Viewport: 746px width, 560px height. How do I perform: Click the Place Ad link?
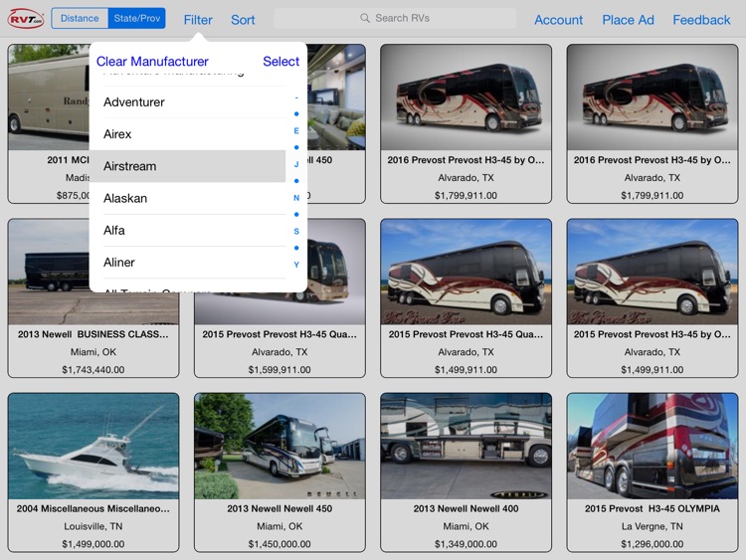pos(628,20)
